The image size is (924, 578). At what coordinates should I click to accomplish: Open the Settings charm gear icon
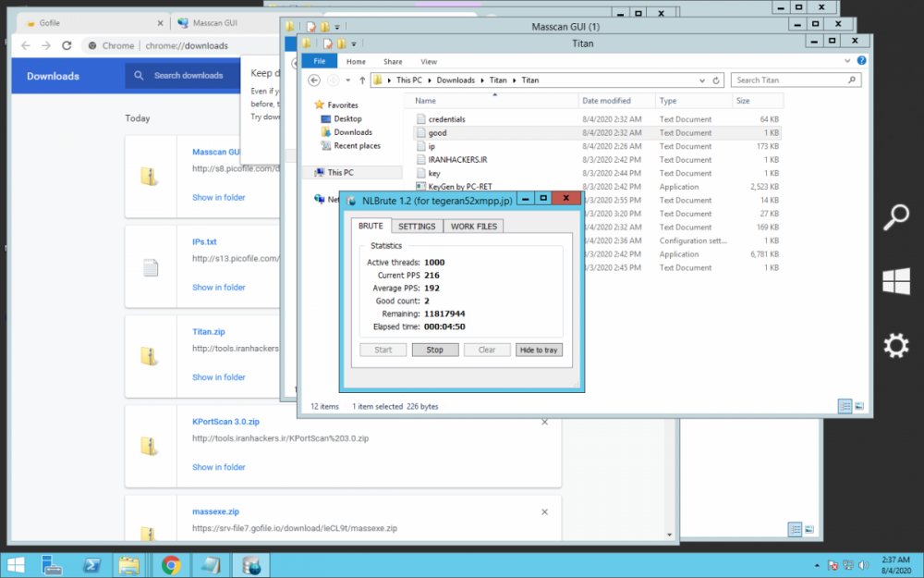895,346
